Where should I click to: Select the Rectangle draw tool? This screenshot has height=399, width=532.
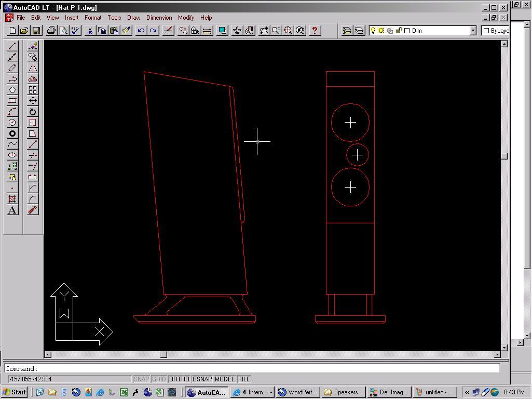click(12, 101)
